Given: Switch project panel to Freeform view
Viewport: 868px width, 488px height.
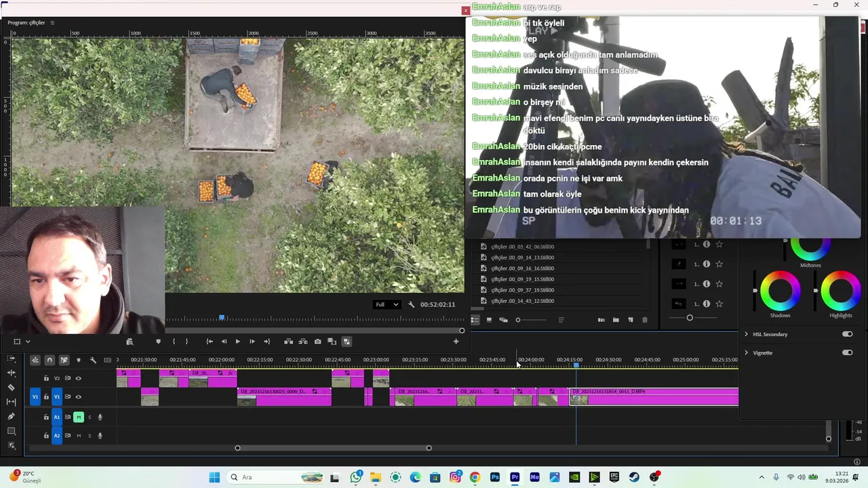Looking at the screenshot, I should pyautogui.click(x=503, y=320).
